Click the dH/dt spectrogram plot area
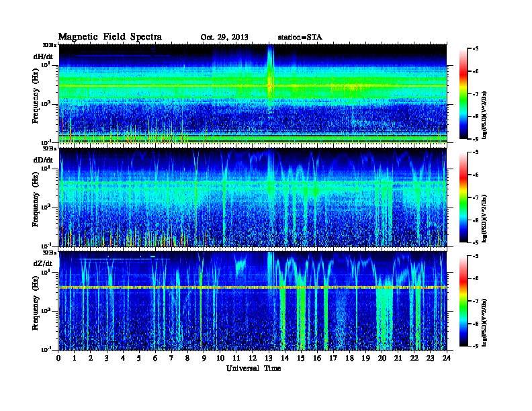This screenshot has height=411, width=532. click(253, 94)
